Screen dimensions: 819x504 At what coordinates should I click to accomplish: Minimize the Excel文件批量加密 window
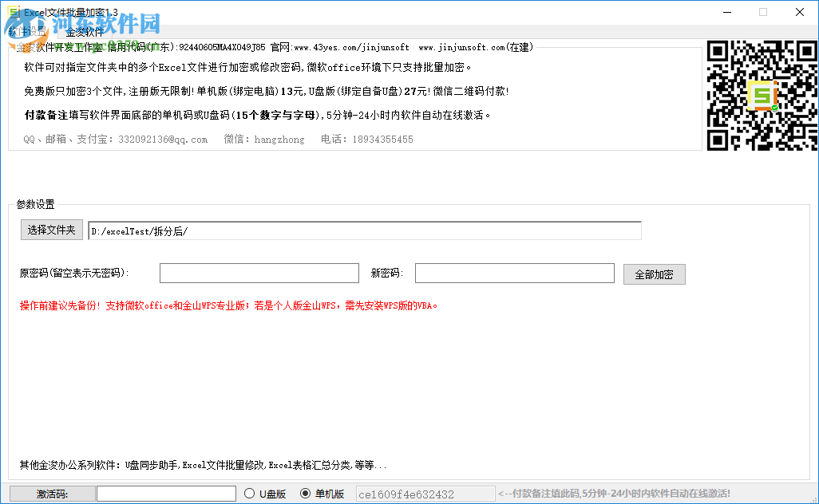click(x=727, y=12)
